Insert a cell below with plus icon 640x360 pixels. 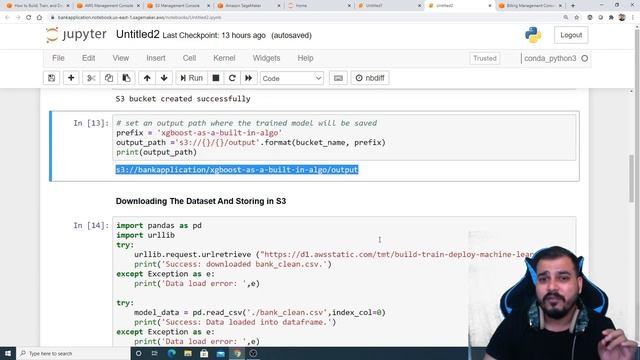point(71,78)
